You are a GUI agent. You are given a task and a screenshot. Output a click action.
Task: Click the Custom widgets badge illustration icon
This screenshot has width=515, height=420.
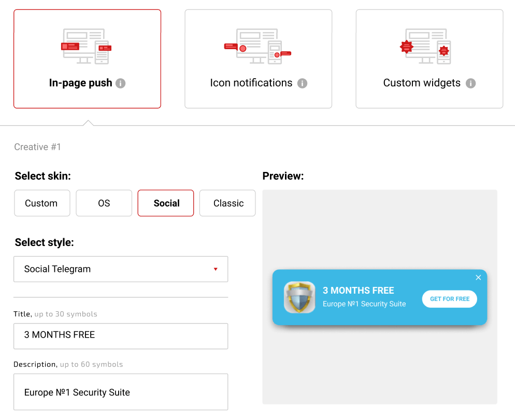tap(428, 47)
